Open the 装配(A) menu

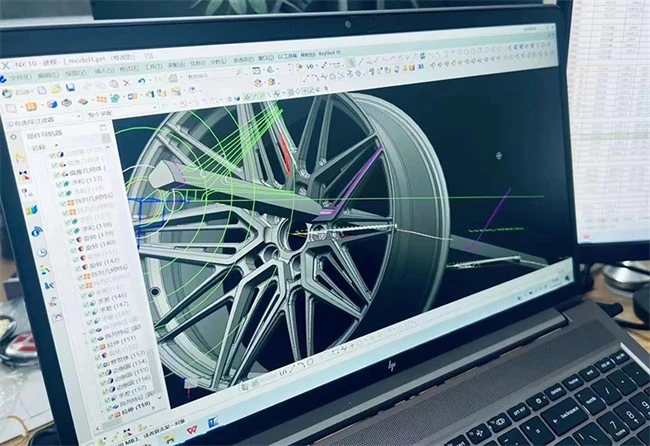176,65
